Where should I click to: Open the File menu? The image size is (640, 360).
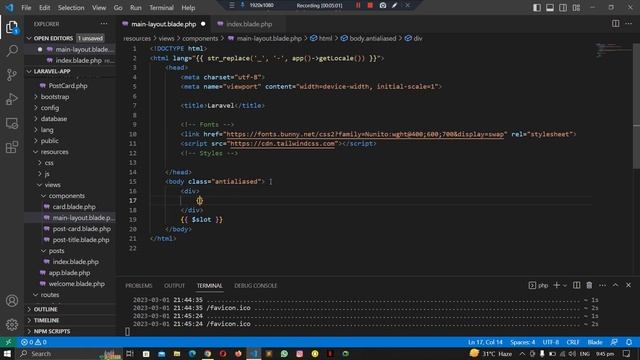tap(26, 7)
